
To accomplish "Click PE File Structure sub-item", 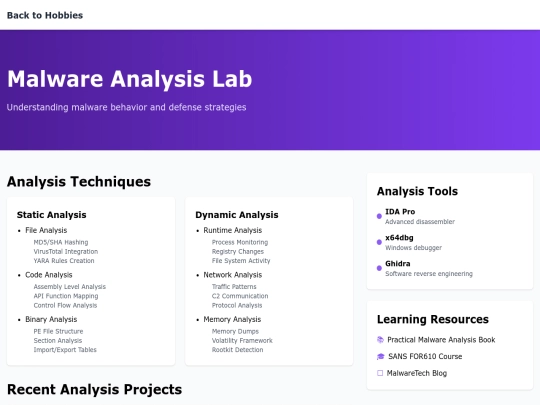I will (58, 331).
